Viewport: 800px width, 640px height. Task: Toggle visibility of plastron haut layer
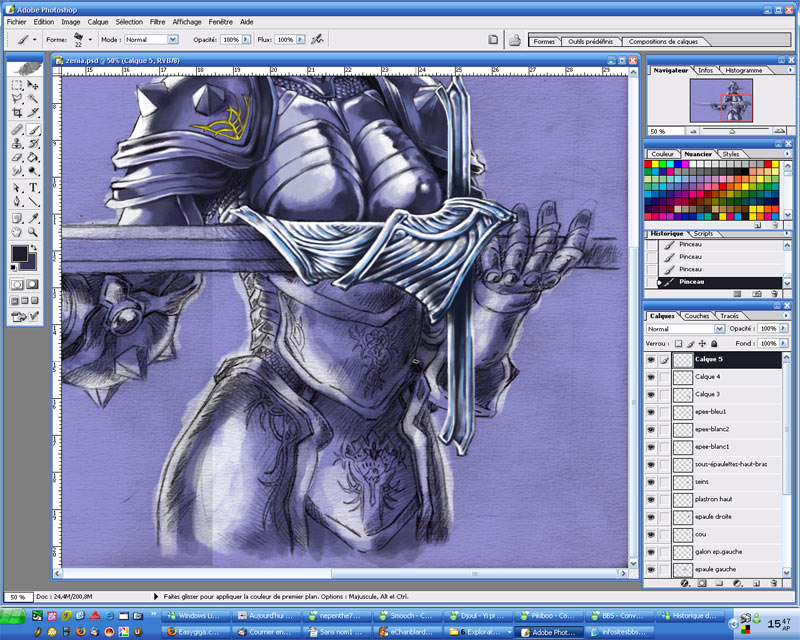(651, 500)
